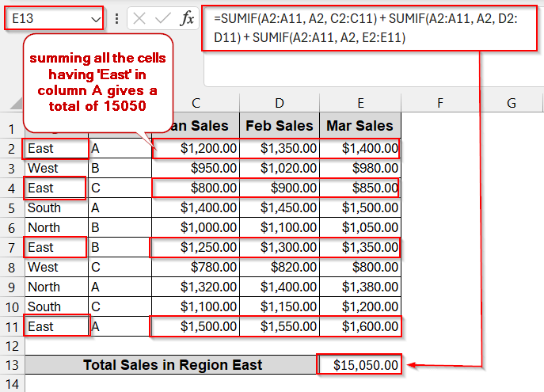544x392 pixels.
Task: Select the $15,050.00 total cell
Action: [360, 364]
